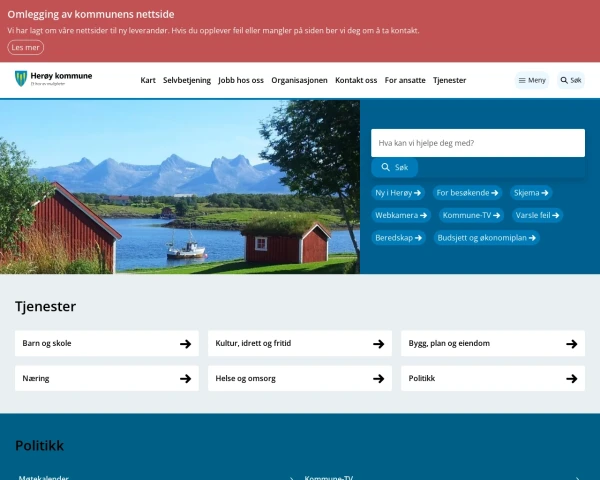Click the Les mer button in the red banner
This screenshot has height=480, width=600.
click(x=26, y=47)
